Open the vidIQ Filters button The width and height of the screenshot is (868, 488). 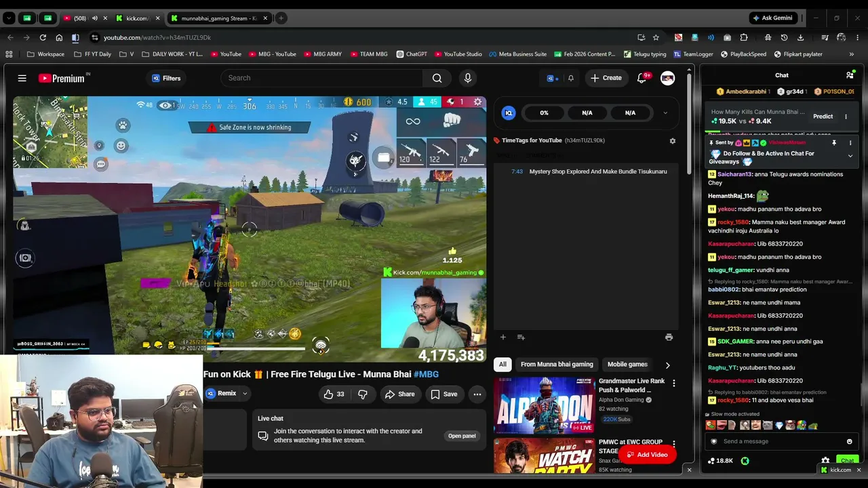tap(166, 78)
